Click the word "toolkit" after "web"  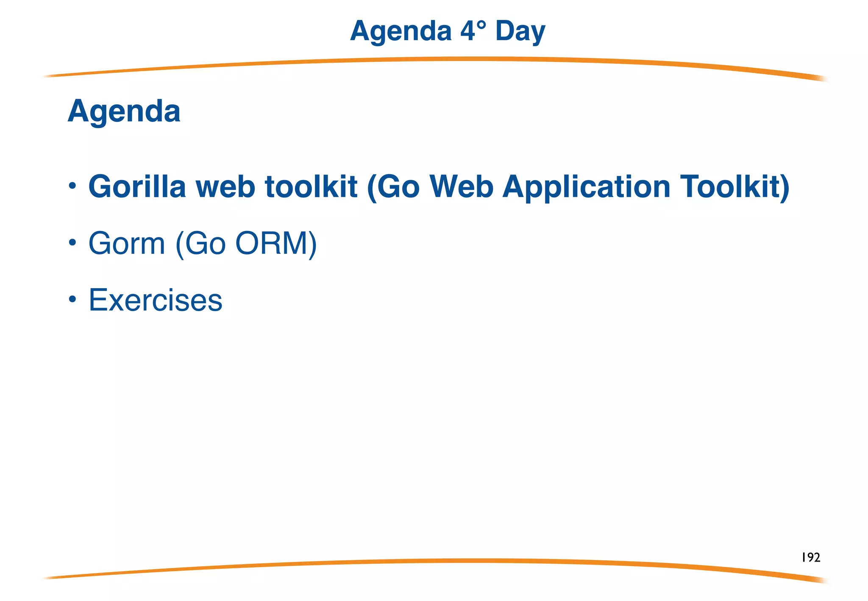coord(311,186)
